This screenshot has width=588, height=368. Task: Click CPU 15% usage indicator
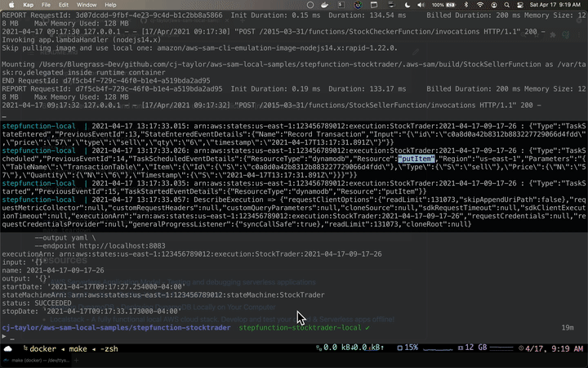(408, 348)
